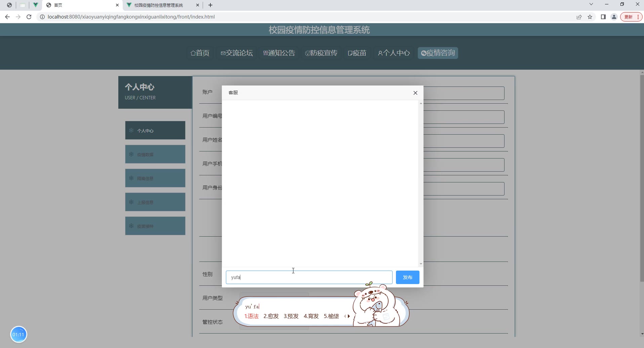Select 疫苗 in the top navigation bar

pos(357,53)
